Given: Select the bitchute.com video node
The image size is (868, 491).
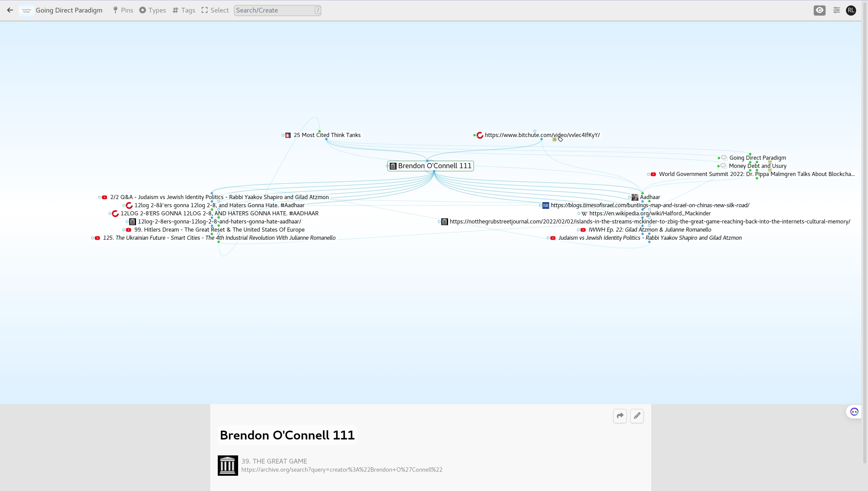Looking at the screenshot, I should tap(542, 135).
